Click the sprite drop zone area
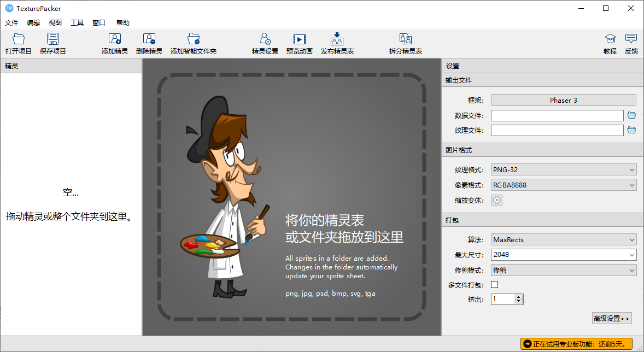 (x=291, y=197)
